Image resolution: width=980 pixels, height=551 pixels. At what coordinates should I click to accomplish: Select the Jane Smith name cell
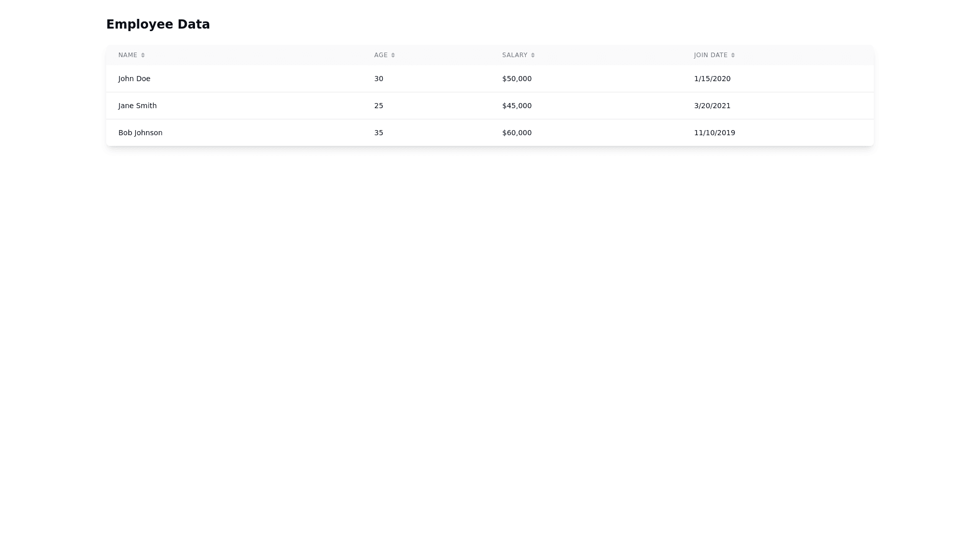point(137,106)
